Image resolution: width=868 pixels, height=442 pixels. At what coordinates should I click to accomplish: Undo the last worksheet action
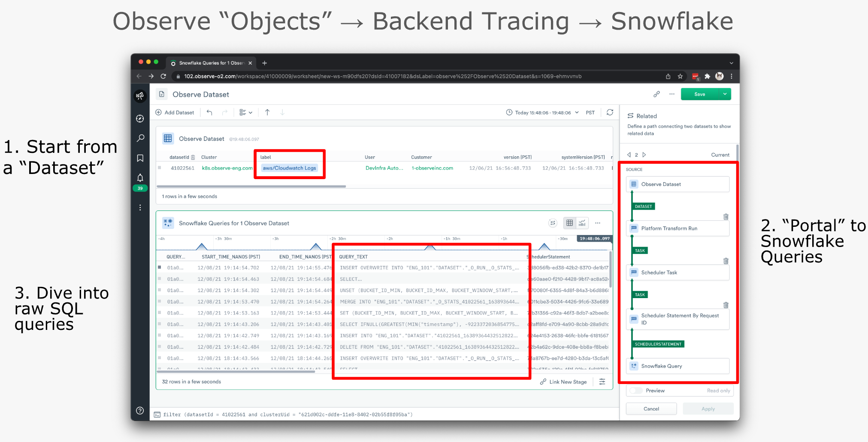tap(209, 113)
